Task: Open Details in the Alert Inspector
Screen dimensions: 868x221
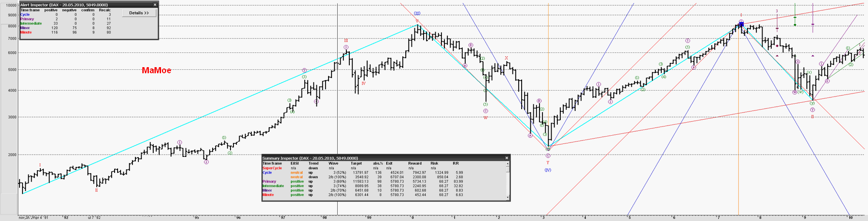Action: click(138, 13)
